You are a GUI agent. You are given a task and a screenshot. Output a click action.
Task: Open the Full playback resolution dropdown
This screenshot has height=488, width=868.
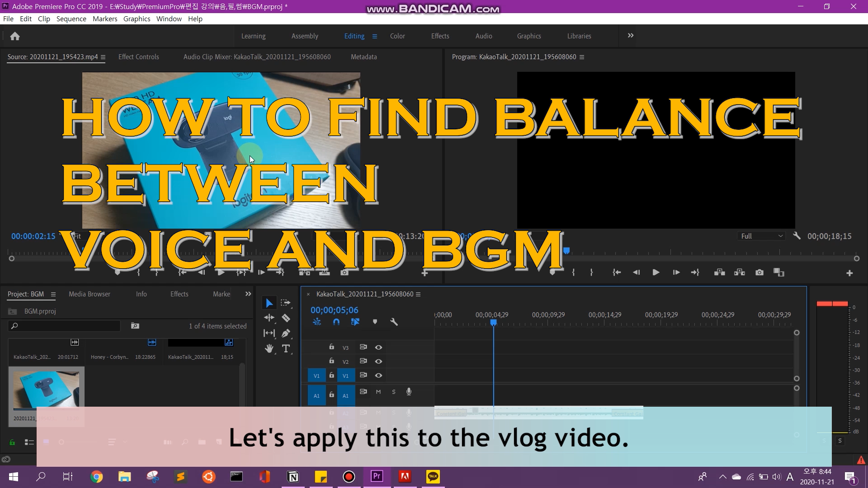pos(762,236)
